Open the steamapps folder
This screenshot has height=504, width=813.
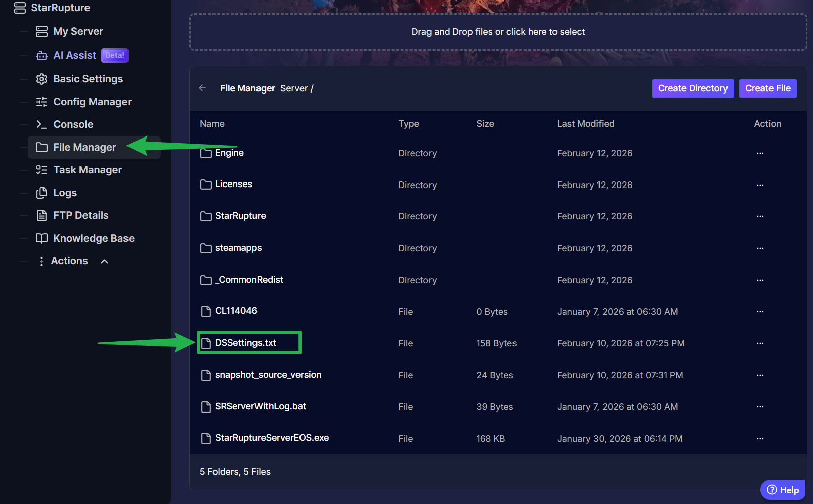(238, 248)
